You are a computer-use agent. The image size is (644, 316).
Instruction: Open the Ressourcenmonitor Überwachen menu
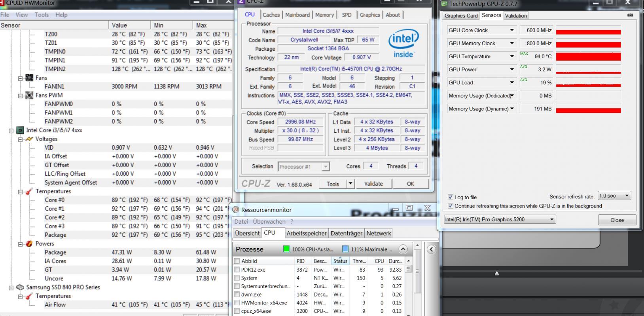coord(269,222)
